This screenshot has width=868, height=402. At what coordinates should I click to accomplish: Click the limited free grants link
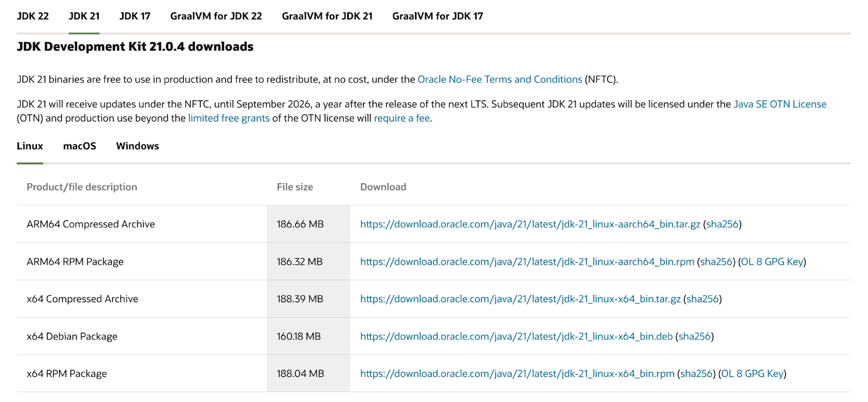[x=228, y=118]
